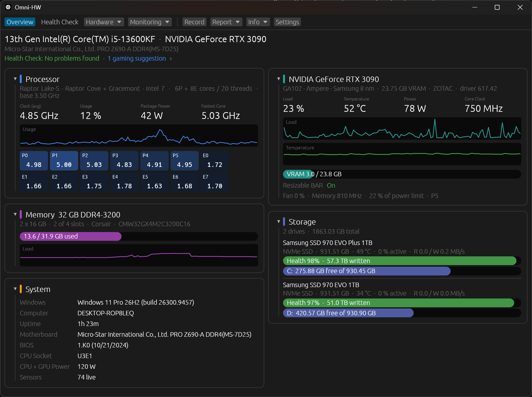Screen dimensions: 532x397
Task: Click the processor Usage graph
Action: 139,136
